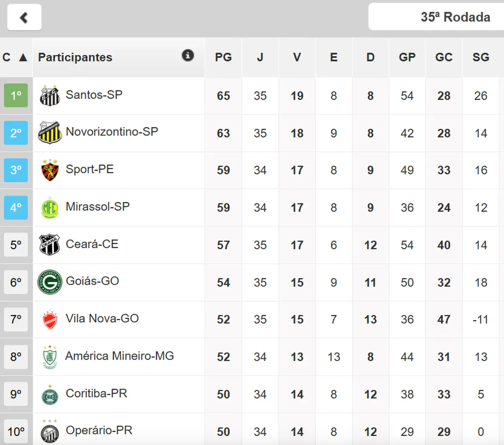The width and height of the screenshot is (504, 445).
Task: Open the América Mineiro-MG team link
Action: [x=119, y=356]
